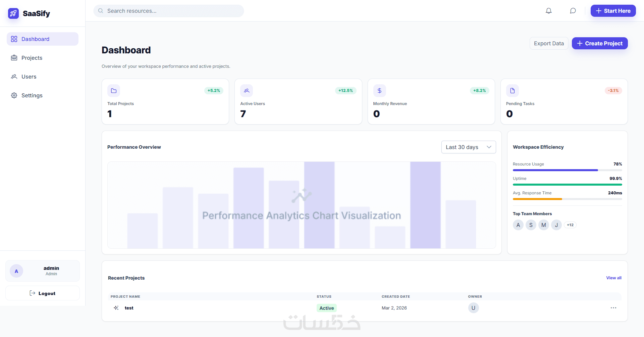Click the Active status badge

point(327,308)
